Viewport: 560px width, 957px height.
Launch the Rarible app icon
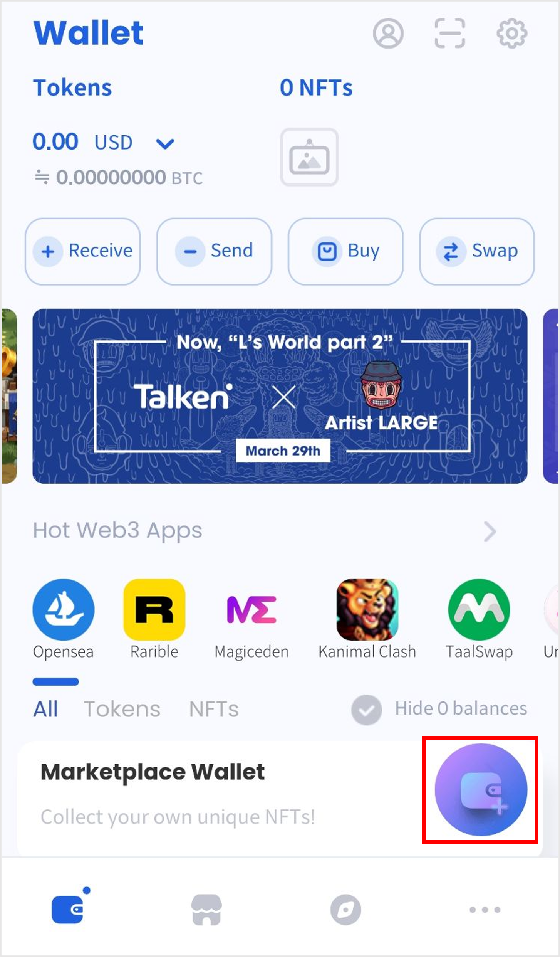coord(154,610)
